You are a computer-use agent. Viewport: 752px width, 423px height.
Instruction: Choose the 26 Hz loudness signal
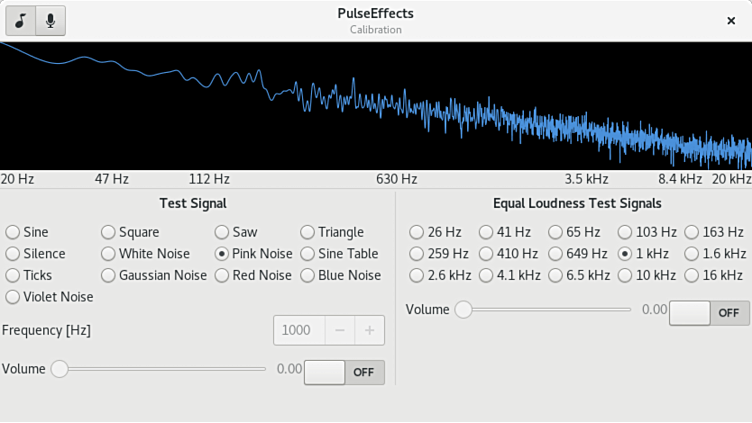point(416,232)
